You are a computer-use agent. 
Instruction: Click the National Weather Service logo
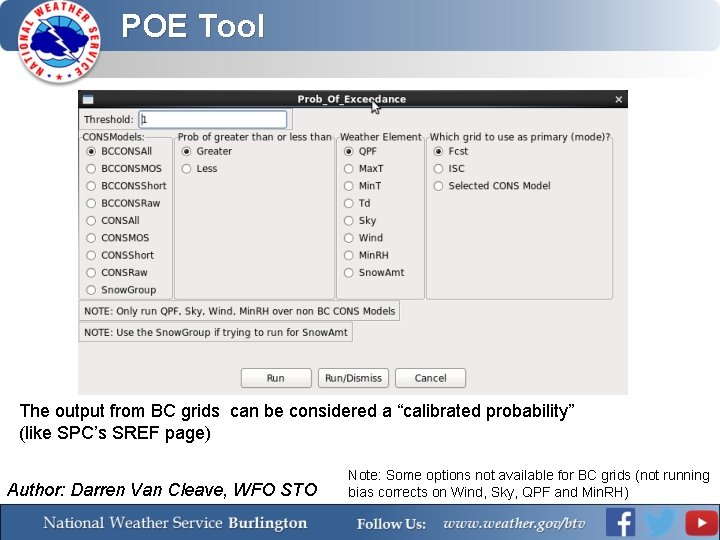click(59, 42)
